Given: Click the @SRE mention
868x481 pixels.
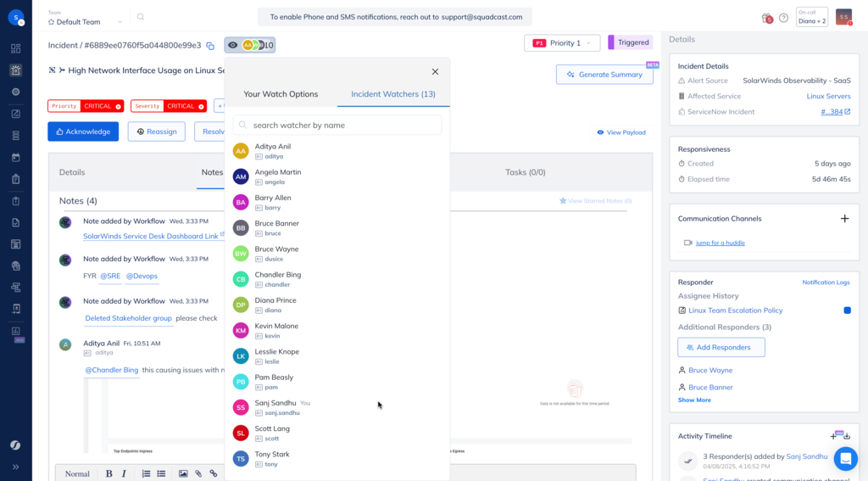Looking at the screenshot, I should [110, 276].
